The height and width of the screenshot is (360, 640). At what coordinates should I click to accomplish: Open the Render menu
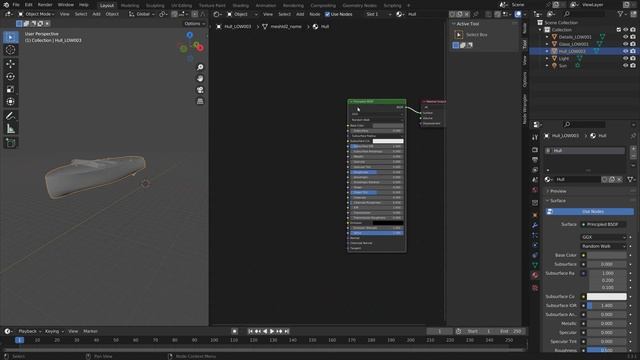point(45,5)
